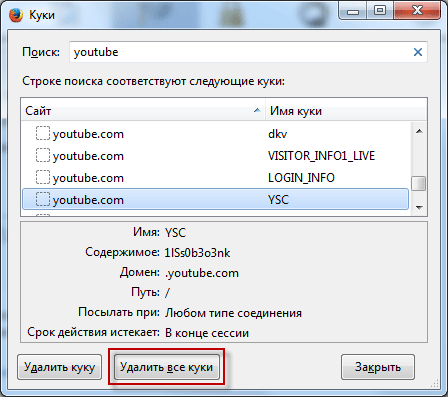Minimize the Куки window
448x397 pixels.
pyautogui.click(x=353, y=11)
